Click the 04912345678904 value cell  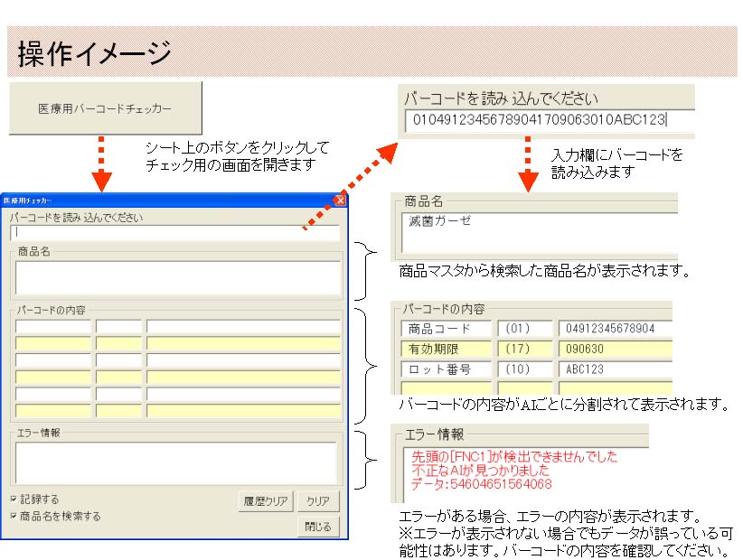[x=616, y=329]
